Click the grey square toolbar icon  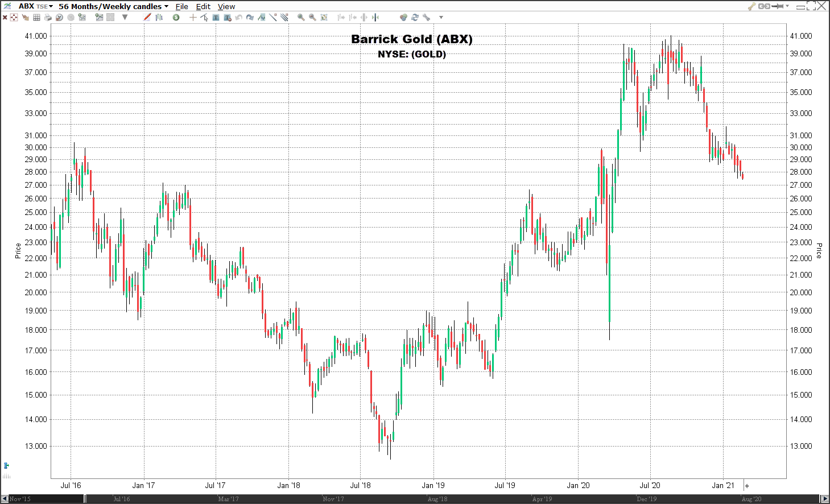click(x=110, y=18)
